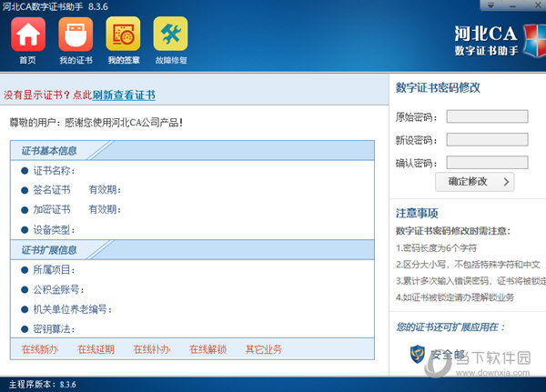546x392 pixels.
Task: Click the 设备类型 row label
Action: 54,230
